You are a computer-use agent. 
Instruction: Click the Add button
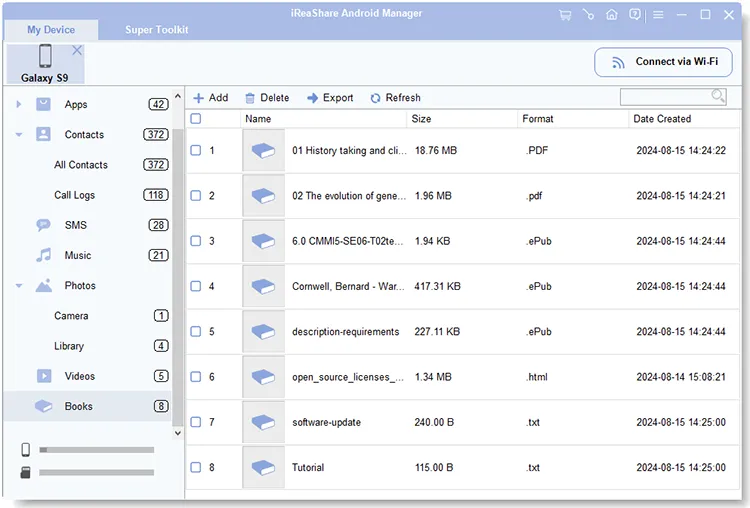pos(210,98)
